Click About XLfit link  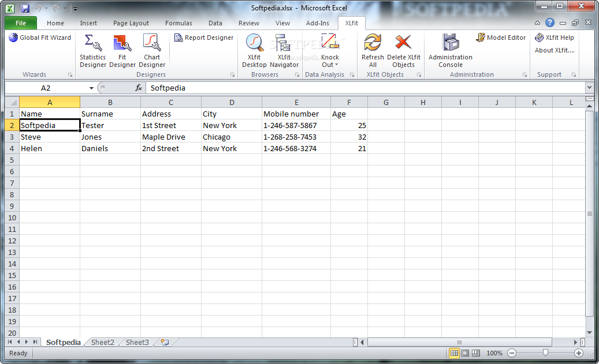pyautogui.click(x=555, y=50)
